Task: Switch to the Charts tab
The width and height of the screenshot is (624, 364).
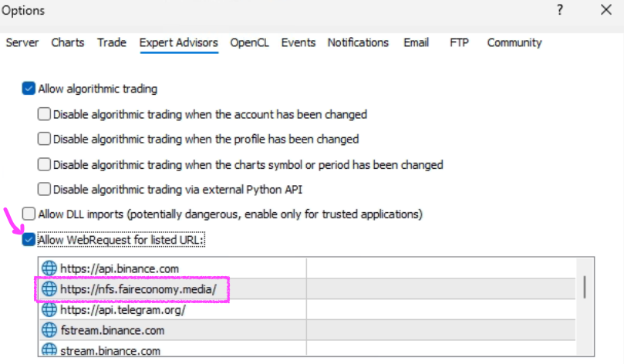Action: point(68,43)
